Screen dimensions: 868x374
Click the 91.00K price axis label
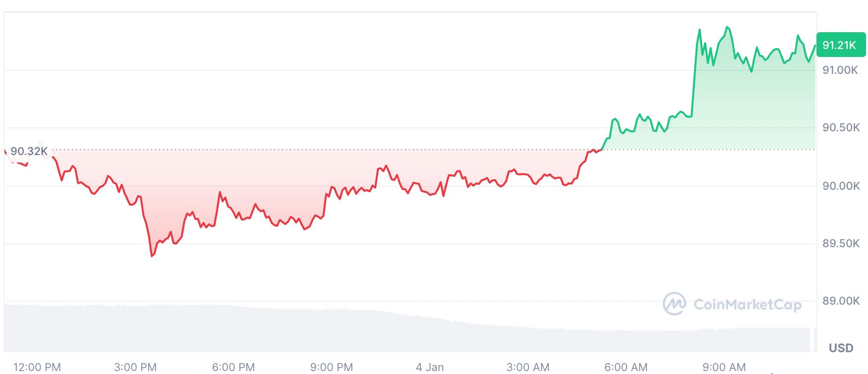pos(840,70)
